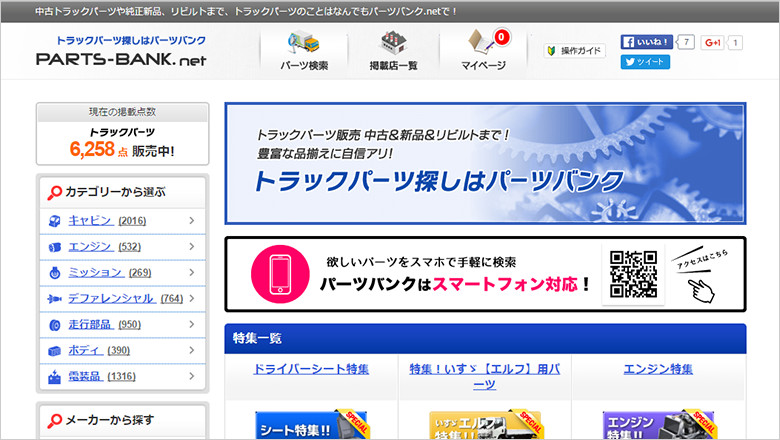The width and height of the screenshot is (780, 440).
Task: Click the cabin icon beside キャビン
Action: coord(55,221)
